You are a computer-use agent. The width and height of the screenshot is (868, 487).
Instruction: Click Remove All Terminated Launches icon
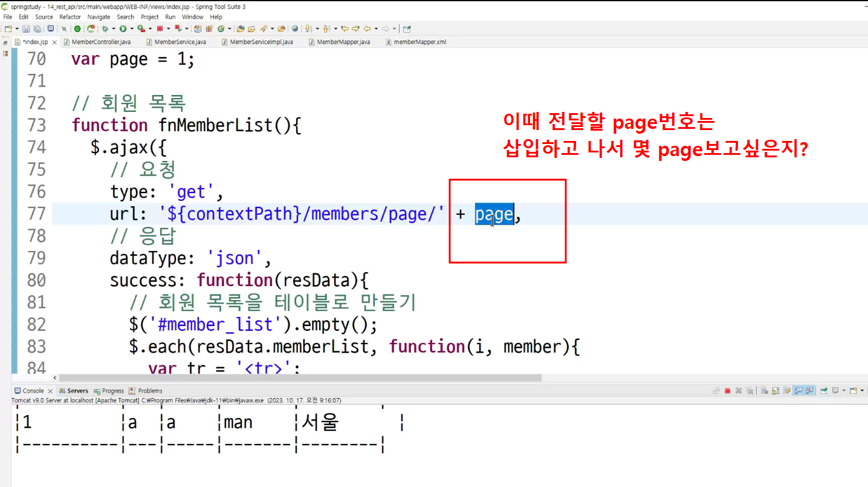tap(750, 391)
